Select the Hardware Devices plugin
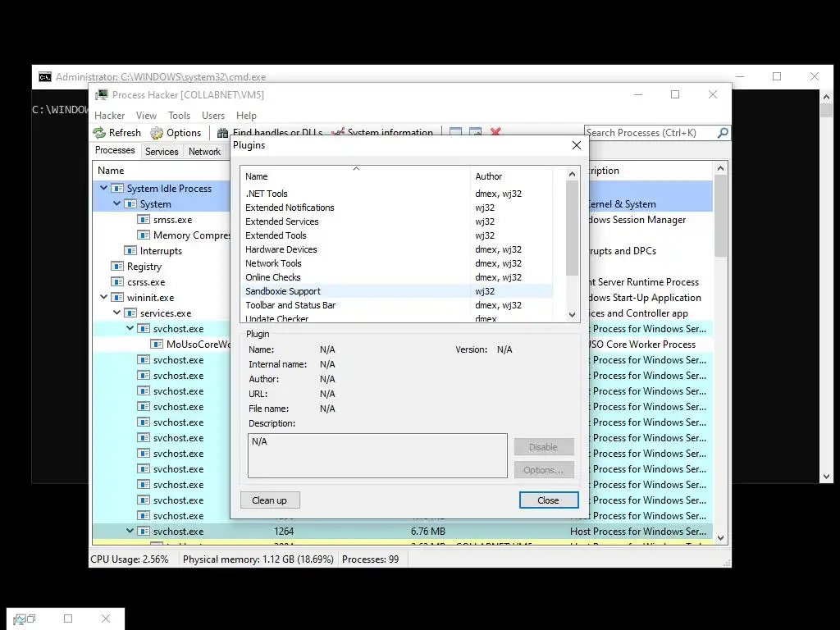The image size is (840, 630). pos(396,249)
